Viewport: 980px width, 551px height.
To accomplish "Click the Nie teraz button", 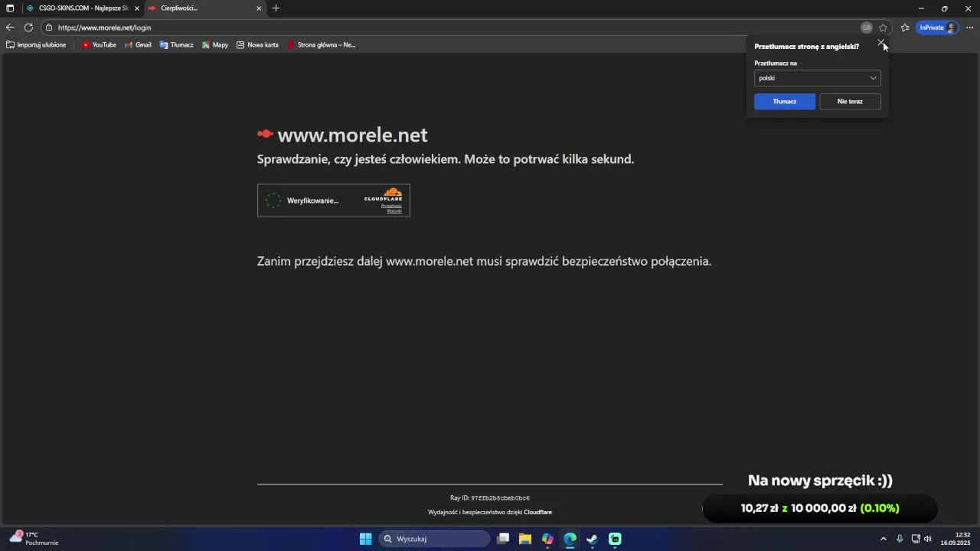I will tap(850, 102).
